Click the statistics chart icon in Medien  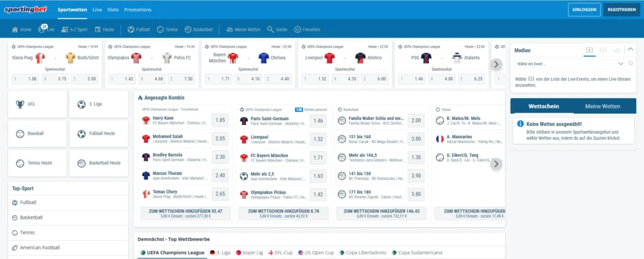617,50
